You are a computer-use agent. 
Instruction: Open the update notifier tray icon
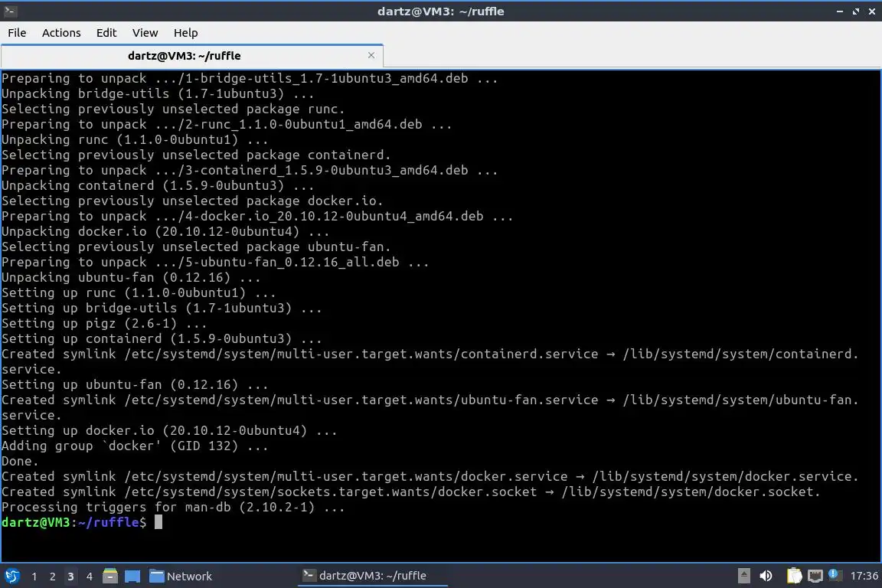click(x=835, y=574)
